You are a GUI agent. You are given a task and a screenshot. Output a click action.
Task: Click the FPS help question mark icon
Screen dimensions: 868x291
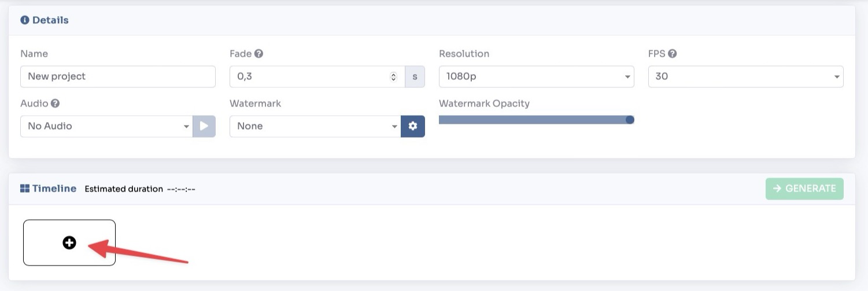coord(673,54)
